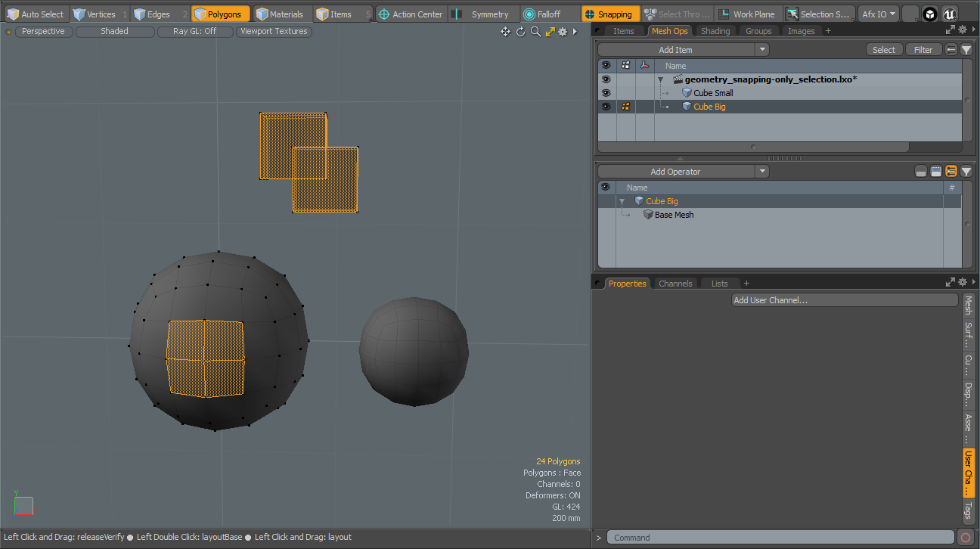The width and height of the screenshot is (980, 549).
Task: Switch to the Shading tab
Action: [x=715, y=31]
